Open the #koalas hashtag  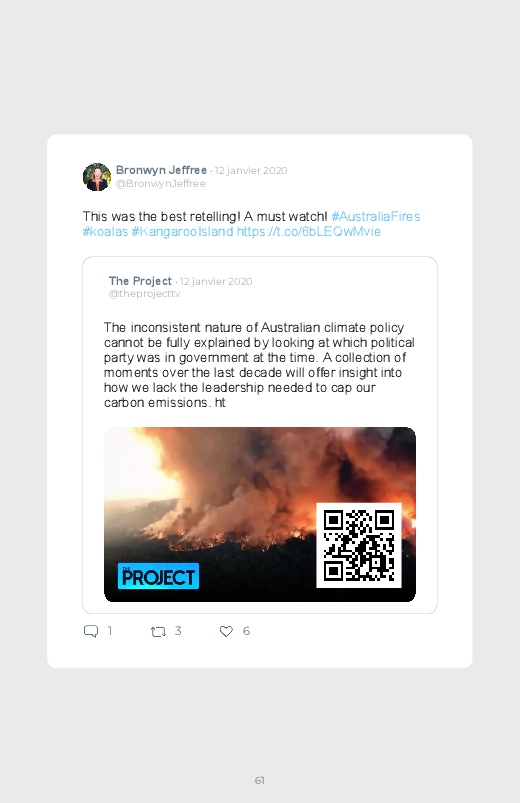[105, 231]
